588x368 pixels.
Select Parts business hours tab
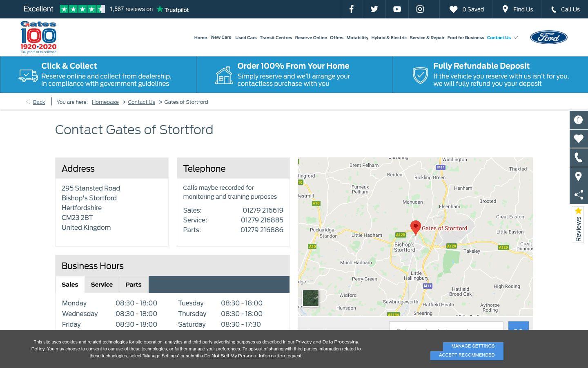[134, 285]
